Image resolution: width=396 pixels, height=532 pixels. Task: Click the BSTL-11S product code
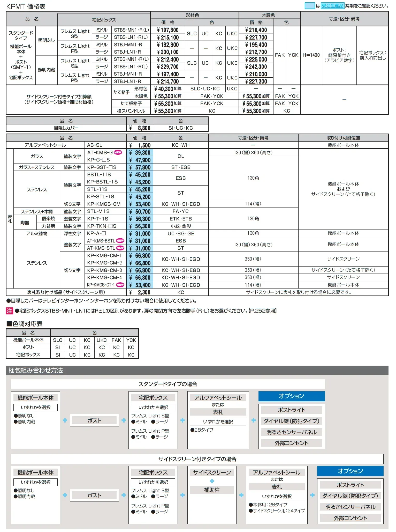[x=99, y=175]
